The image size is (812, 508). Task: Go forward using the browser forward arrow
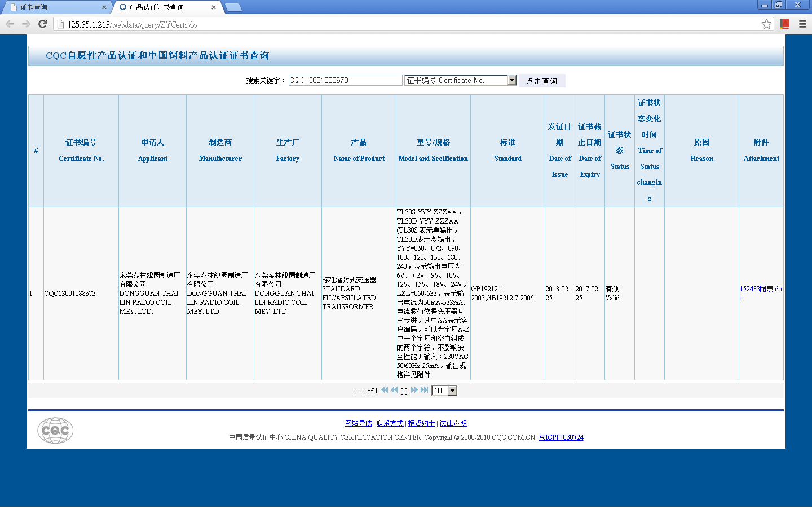[x=26, y=24]
